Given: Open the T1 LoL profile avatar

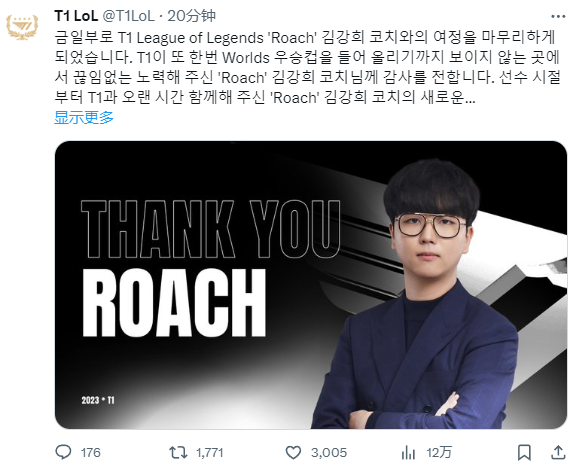Looking at the screenshot, I should point(22,27).
